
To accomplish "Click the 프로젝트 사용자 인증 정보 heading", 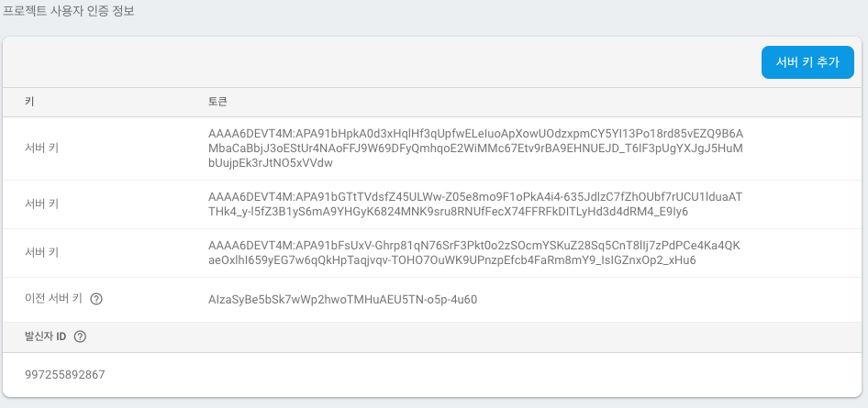I will (69, 11).
